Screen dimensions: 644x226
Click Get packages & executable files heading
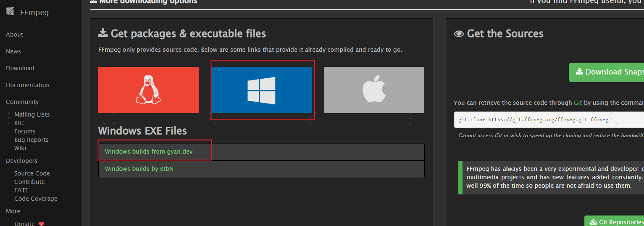182,34
